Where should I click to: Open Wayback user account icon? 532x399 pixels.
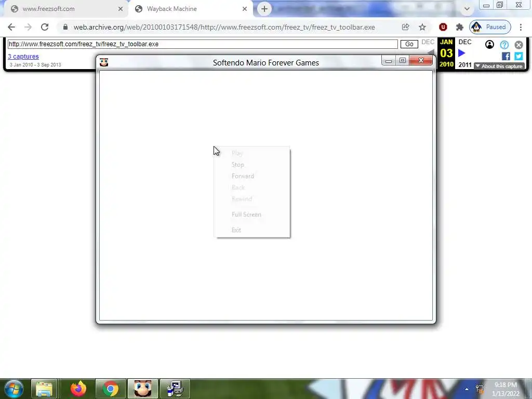tap(489, 45)
